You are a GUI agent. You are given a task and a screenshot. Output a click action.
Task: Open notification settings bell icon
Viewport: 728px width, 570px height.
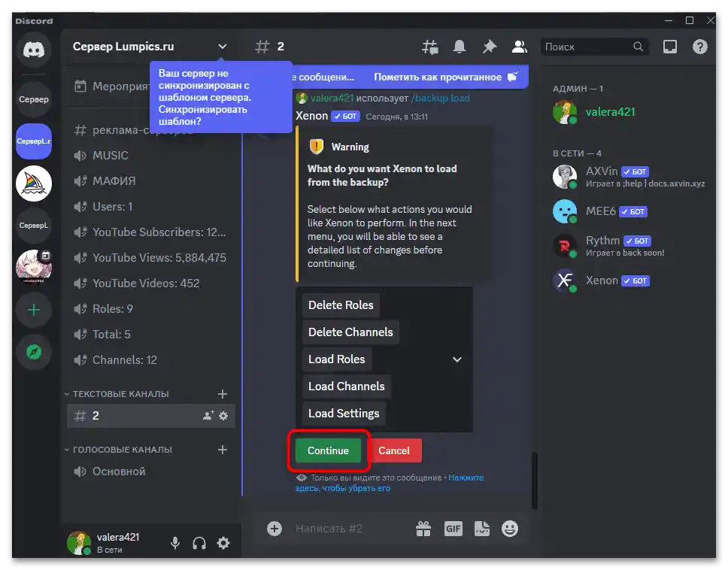coord(460,47)
